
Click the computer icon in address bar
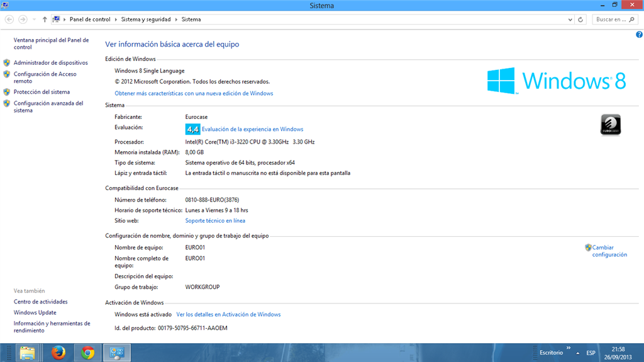56,20
